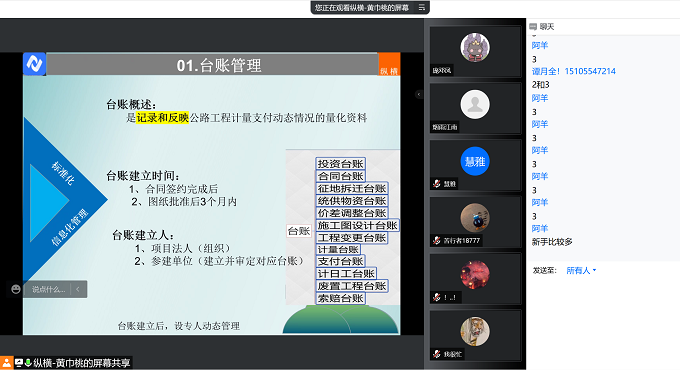Click the screen share indicator icon

(x=19, y=363)
